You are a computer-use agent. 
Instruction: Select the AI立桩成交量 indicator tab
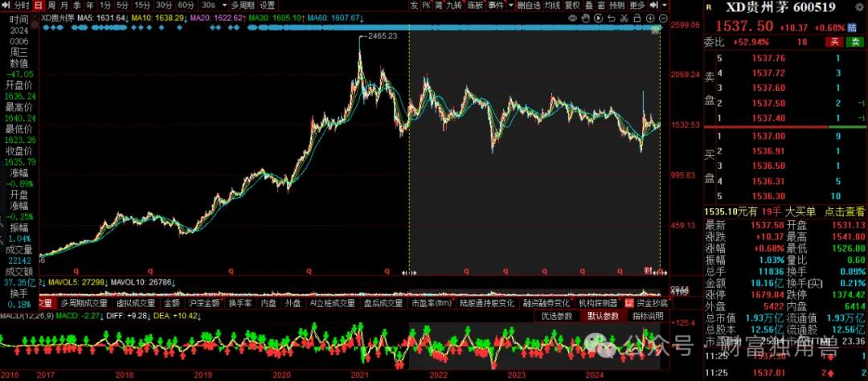tap(332, 303)
